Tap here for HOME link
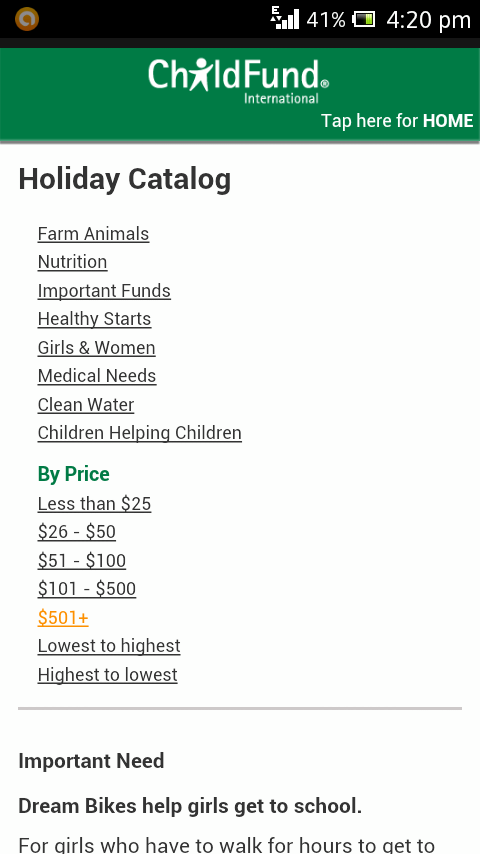 [397, 120]
